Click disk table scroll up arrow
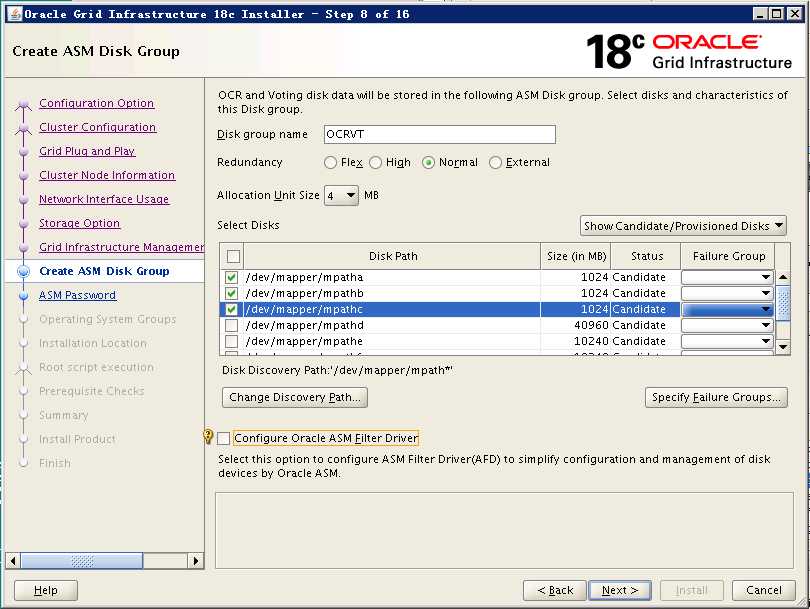This screenshot has width=810, height=609. 783,277
